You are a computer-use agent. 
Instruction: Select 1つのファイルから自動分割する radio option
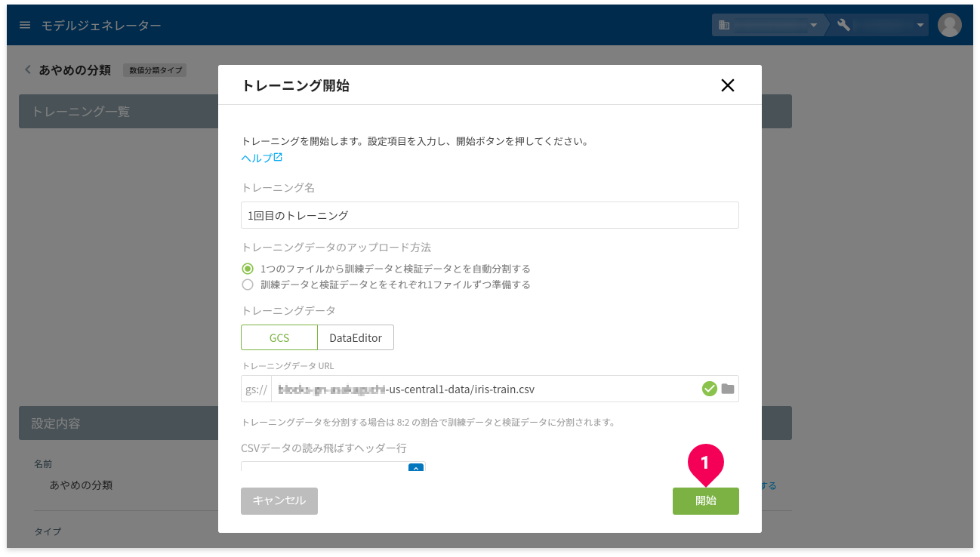pos(248,269)
